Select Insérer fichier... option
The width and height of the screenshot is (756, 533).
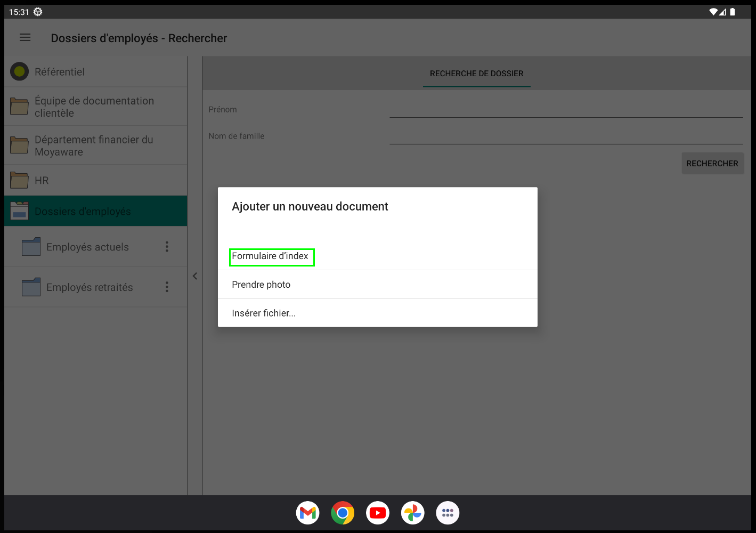[x=377, y=313]
